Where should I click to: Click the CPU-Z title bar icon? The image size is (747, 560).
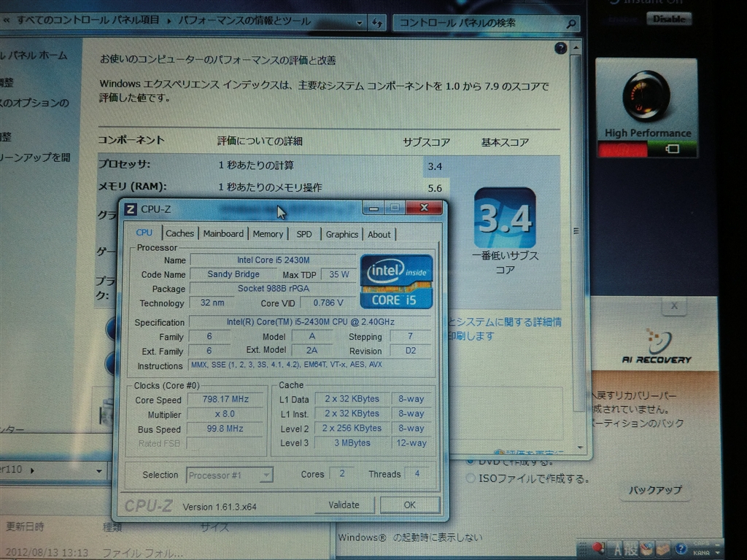tap(131, 209)
